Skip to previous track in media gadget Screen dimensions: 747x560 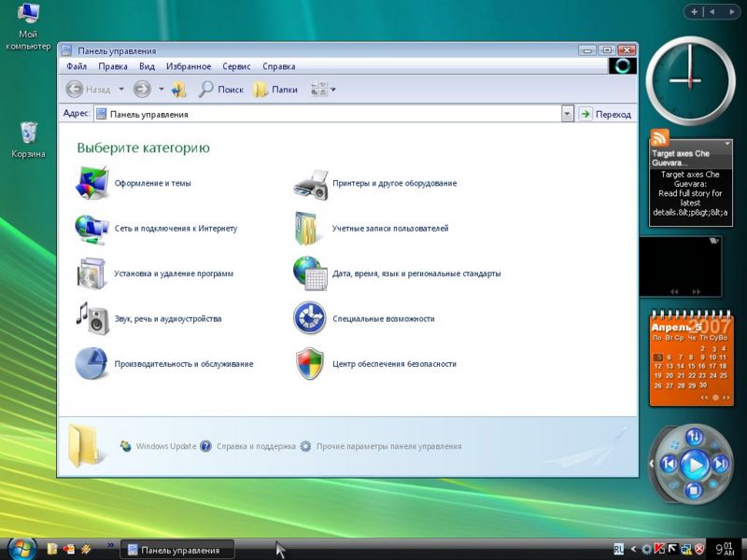point(669,464)
